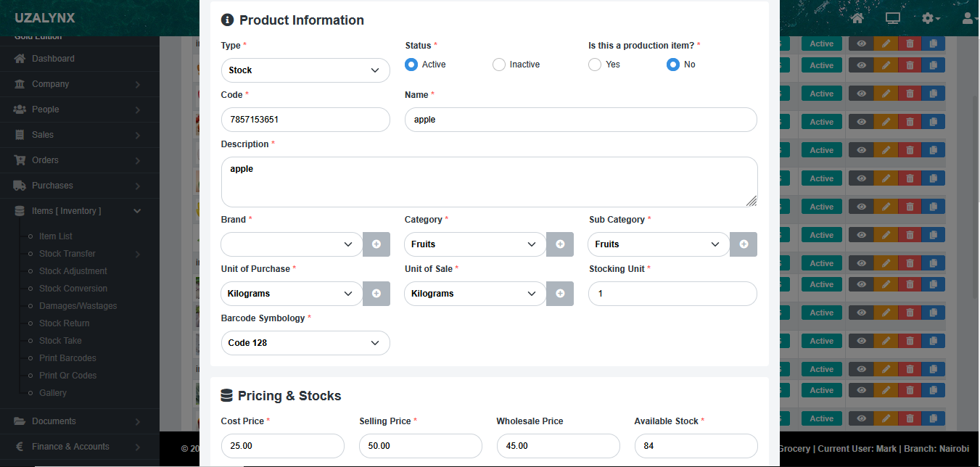Viewport: 980px width, 467px height.
Task: Open the Stock Adjustment link
Action: tap(73, 271)
